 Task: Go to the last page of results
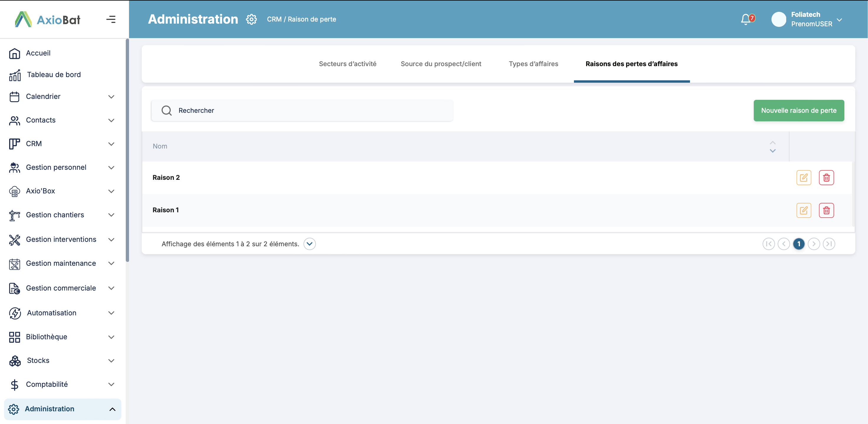click(x=828, y=244)
